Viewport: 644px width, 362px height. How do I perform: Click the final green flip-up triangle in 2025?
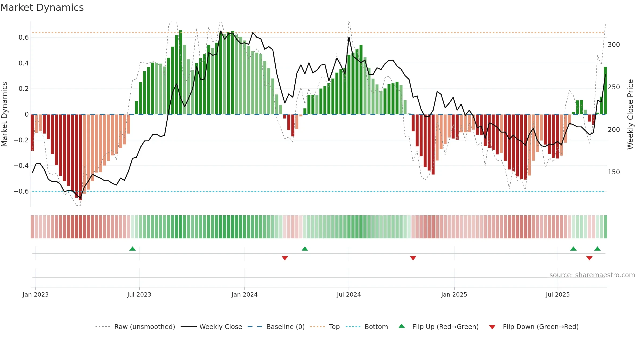coord(597,249)
